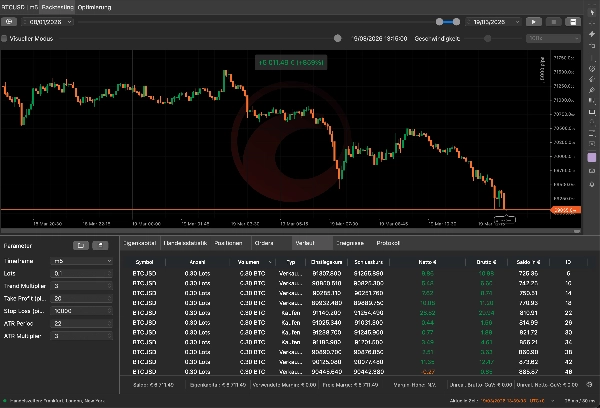Click the Geschwindigkeit speed slider handle
The height and width of the screenshot is (408, 600).
tap(487, 38)
